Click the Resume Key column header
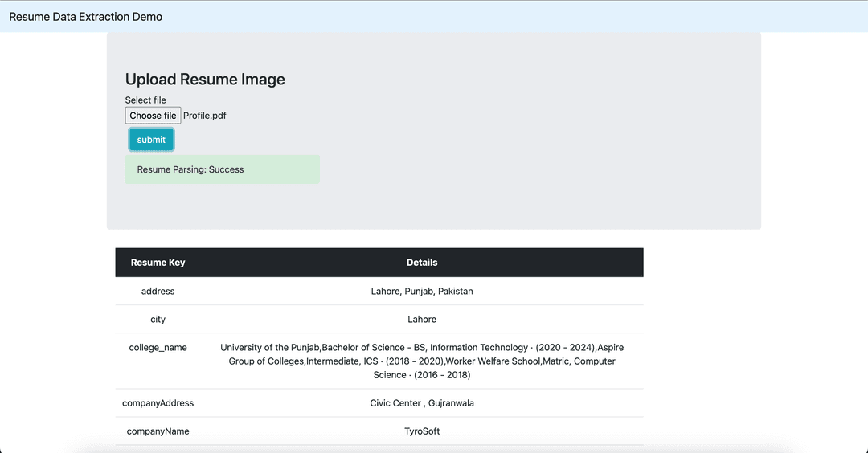This screenshot has height=453, width=868. (158, 262)
